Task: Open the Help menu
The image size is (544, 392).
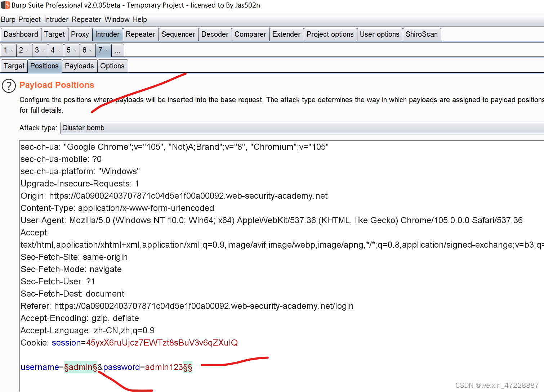Action: (x=140, y=19)
